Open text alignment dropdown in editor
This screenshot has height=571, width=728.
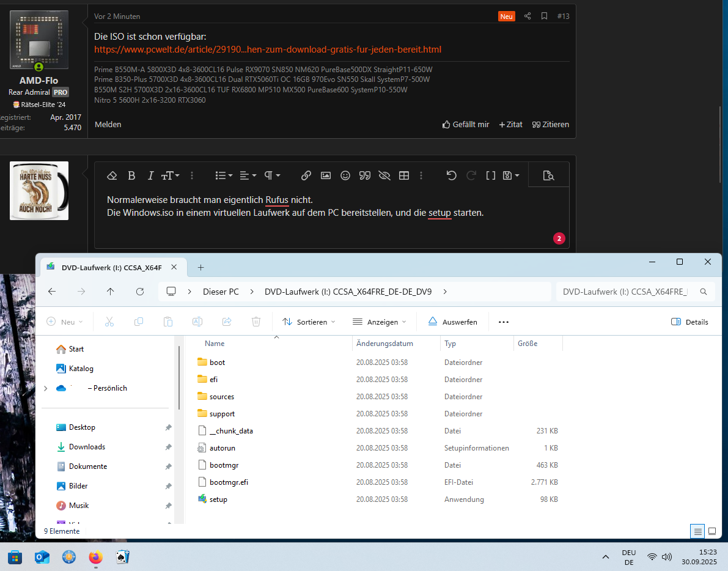[248, 175]
